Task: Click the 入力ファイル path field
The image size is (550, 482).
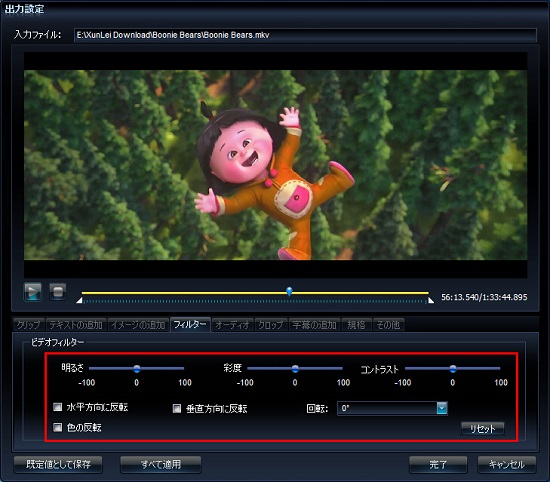Action: tap(305, 35)
